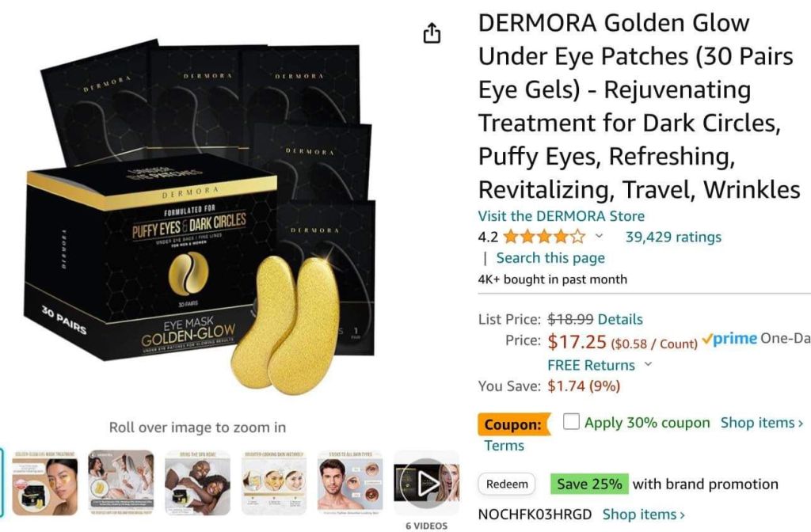
Task: Select brighter-looking skin instantly thumbnail
Action: [274, 483]
